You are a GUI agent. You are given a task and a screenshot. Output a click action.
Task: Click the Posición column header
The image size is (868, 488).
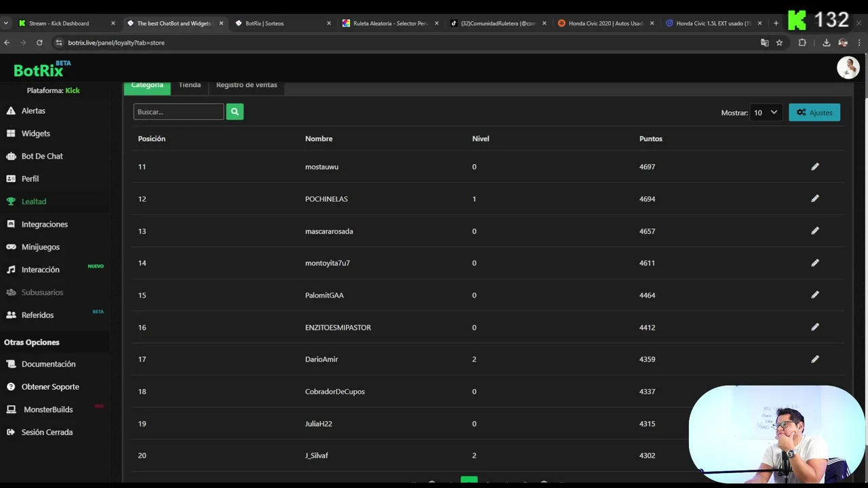152,139
